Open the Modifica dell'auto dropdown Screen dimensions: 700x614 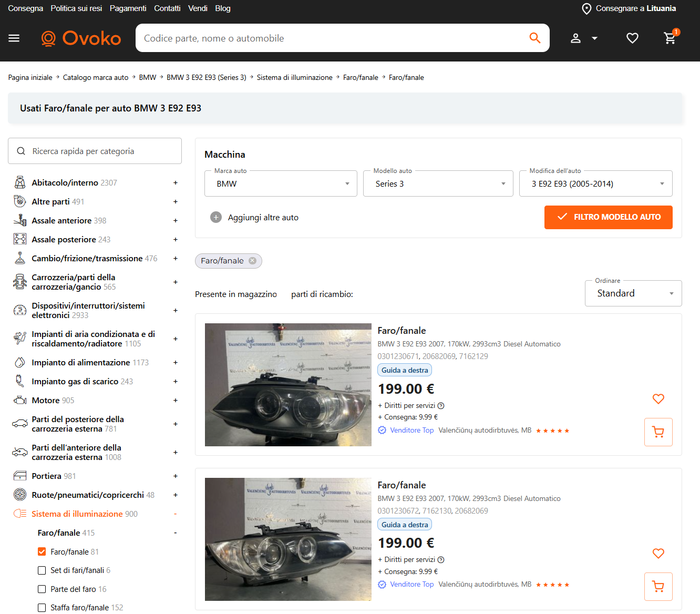pyautogui.click(x=596, y=184)
